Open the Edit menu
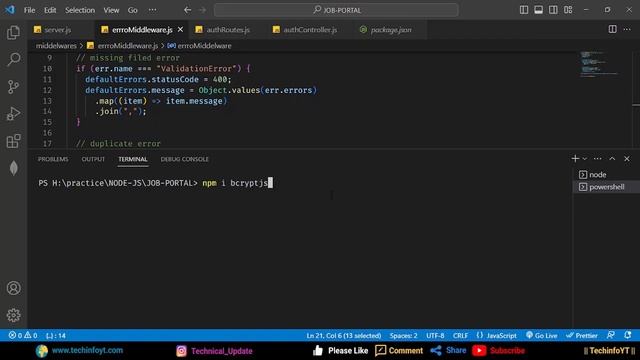The image size is (640, 360). pos(50,10)
